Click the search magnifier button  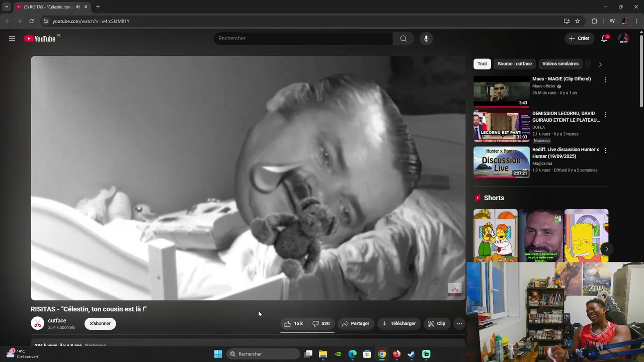click(404, 38)
